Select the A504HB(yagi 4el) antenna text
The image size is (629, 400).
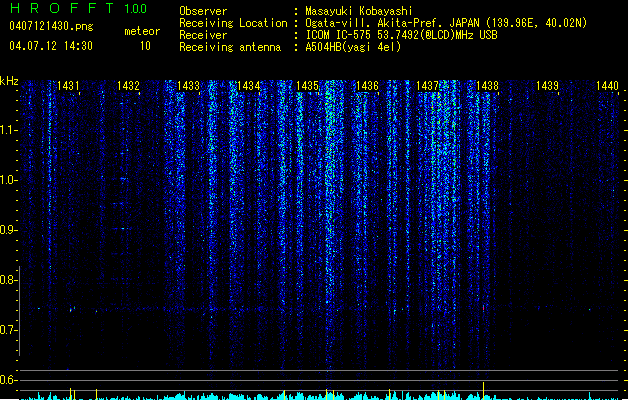[353, 47]
